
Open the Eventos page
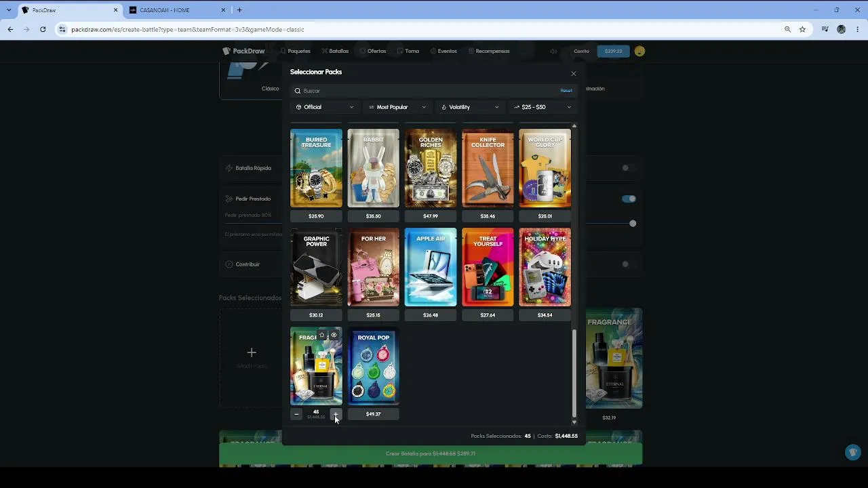pyautogui.click(x=443, y=51)
